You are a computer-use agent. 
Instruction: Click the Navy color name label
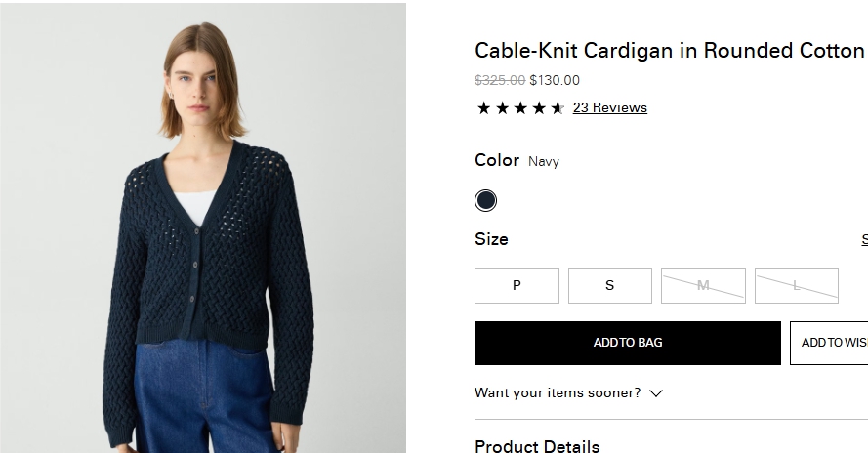[544, 162]
